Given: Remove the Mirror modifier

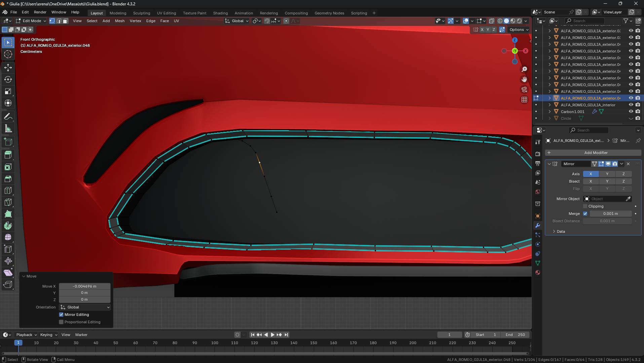Looking at the screenshot, I should (628, 164).
